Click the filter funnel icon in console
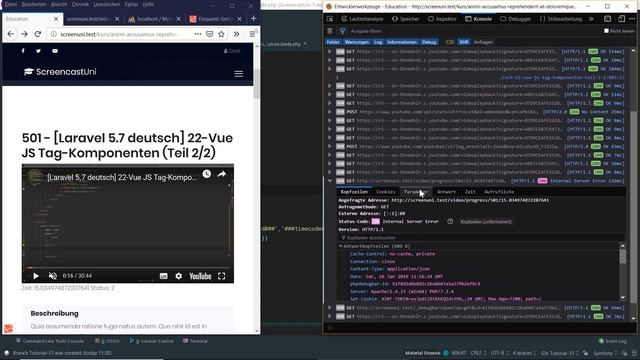Screen dimensions: 640x360 pyautogui.click(x=342, y=31)
